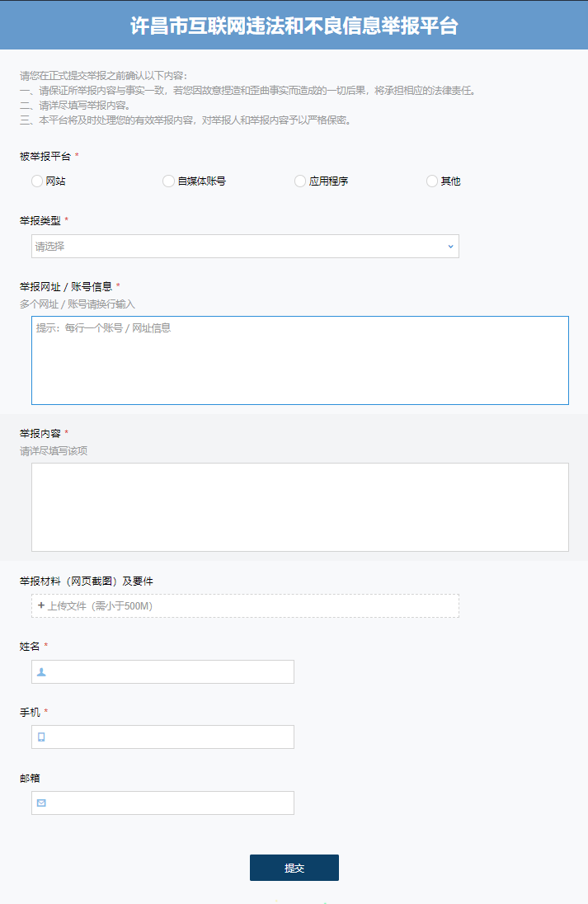Click the phone icon in 手机 field
This screenshot has width=588, height=904.
coord(41,737)
